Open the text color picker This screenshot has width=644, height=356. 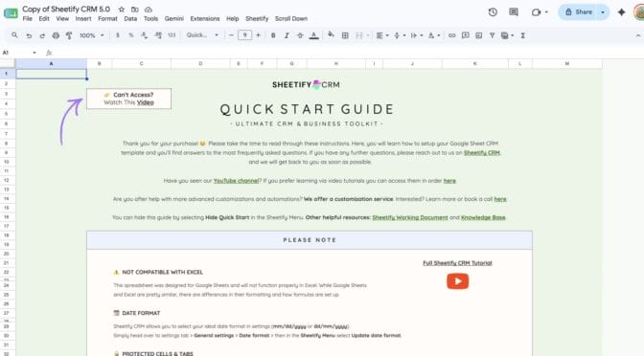click(x=313, y=35)
